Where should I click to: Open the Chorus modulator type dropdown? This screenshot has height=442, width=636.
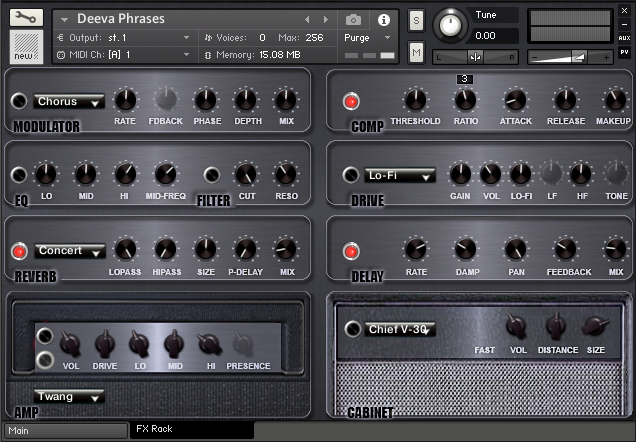(69, 101)
